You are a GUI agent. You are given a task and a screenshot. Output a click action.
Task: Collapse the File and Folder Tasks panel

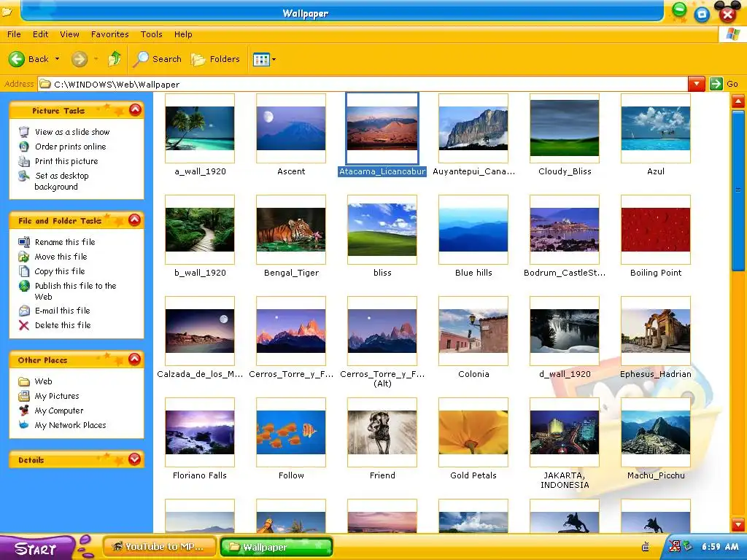coord(135,220)
